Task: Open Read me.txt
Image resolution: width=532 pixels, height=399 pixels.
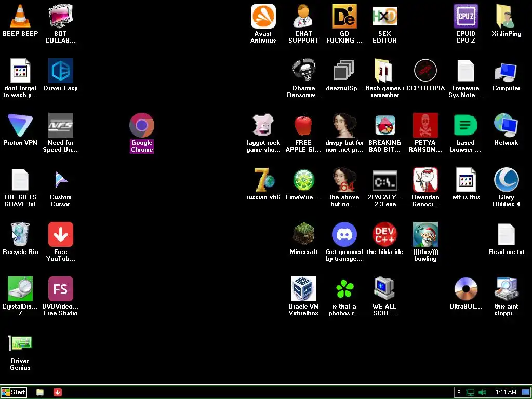Action: pyautogui.click(x=506, y=234)
